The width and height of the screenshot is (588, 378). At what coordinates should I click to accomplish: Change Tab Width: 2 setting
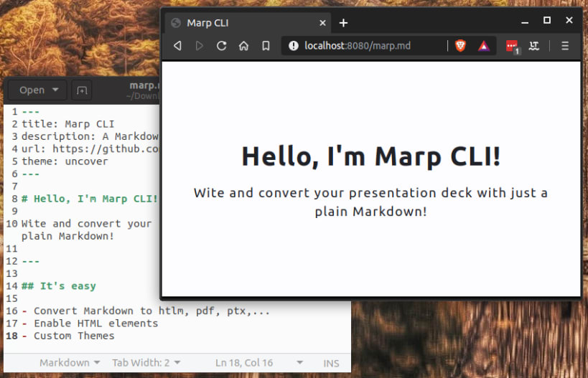pos(146,363)
